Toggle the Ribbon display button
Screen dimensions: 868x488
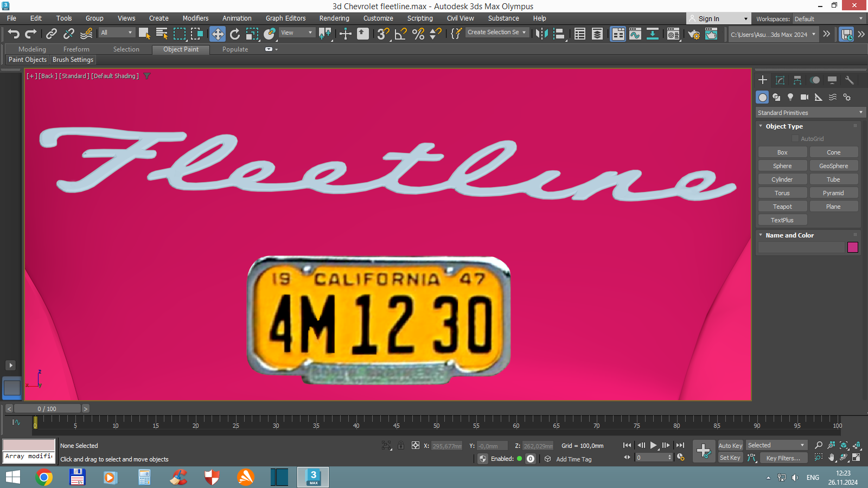(x=618, y=34)
